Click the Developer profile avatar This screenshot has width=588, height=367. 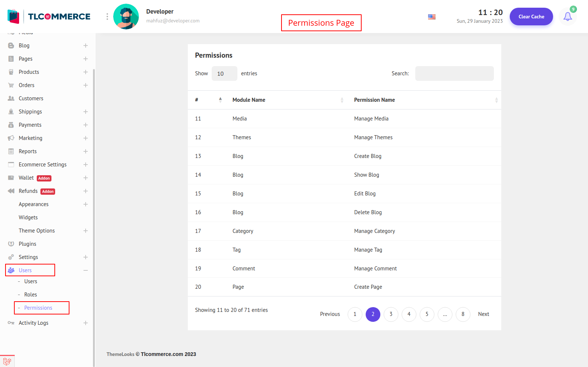click(126, 17)
